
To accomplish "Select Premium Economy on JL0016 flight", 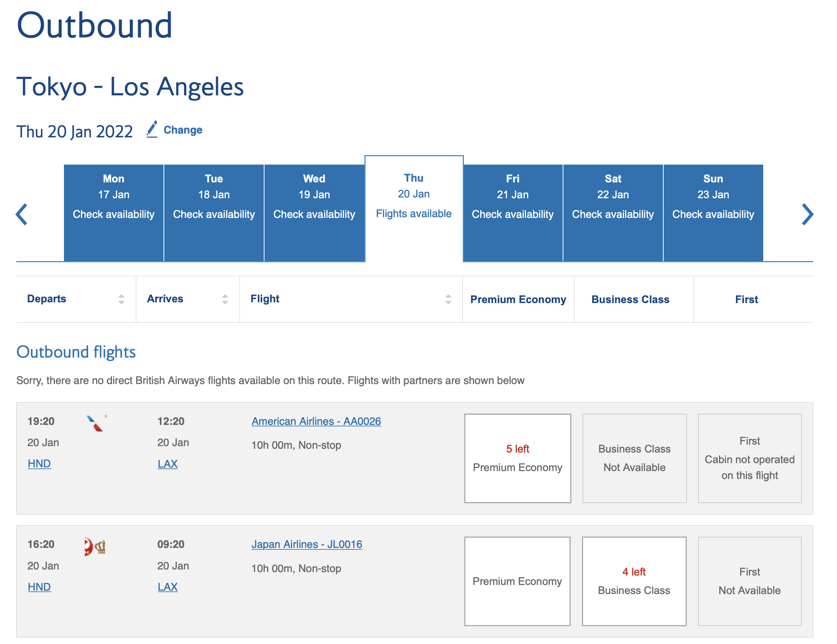I will point(517,581).
